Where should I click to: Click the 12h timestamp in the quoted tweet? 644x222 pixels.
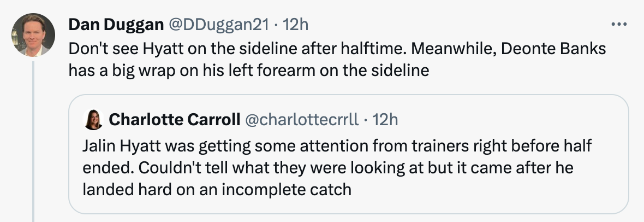385,120
